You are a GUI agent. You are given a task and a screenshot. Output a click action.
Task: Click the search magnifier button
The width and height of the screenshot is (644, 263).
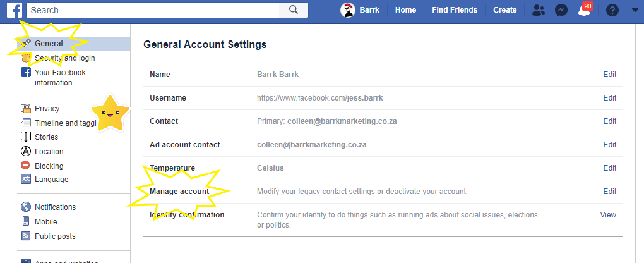point(294,9)
